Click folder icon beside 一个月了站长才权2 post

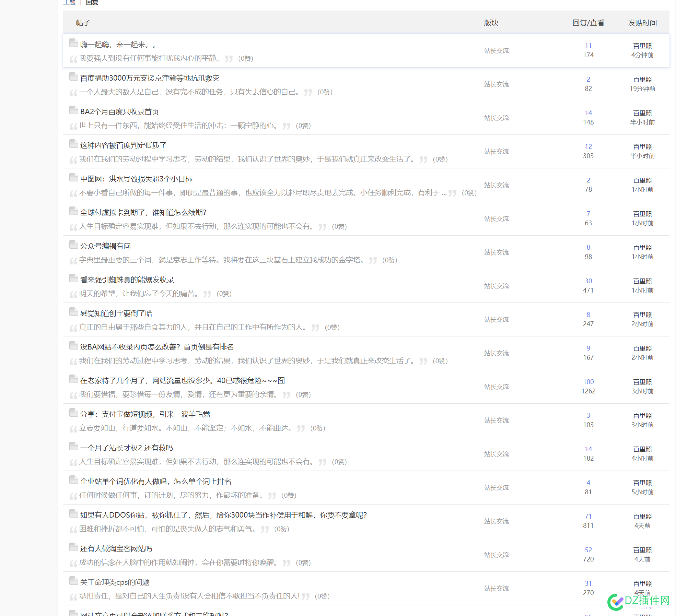tap(73, 446)
